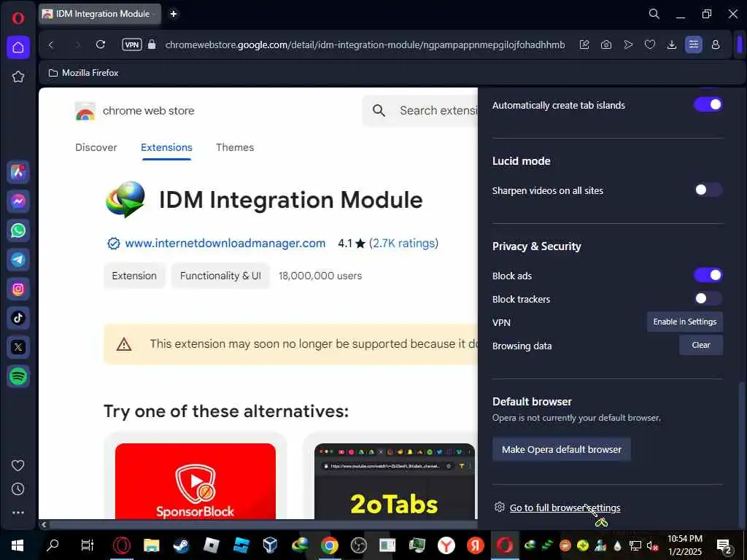Add page to bookmarks heart icon
The image size is (747, 560).
click(650, 44)
